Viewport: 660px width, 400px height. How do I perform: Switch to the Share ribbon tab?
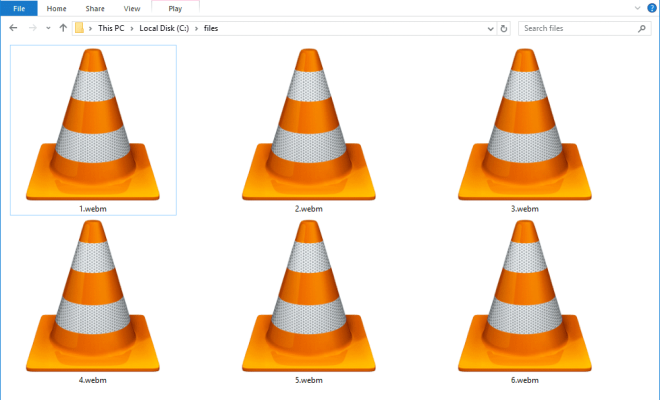(x=95, y=8)
